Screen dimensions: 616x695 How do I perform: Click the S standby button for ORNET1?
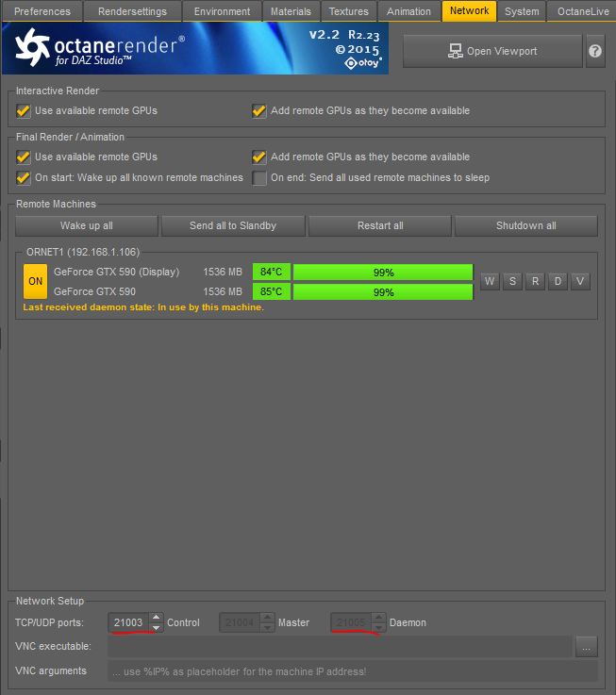pos(512,281)
